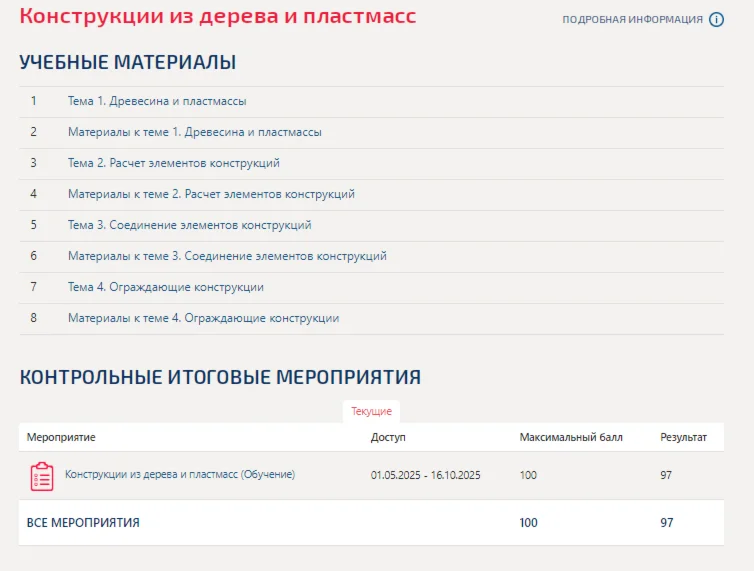Click the Мероприятие column header

[x=61, y=437]
